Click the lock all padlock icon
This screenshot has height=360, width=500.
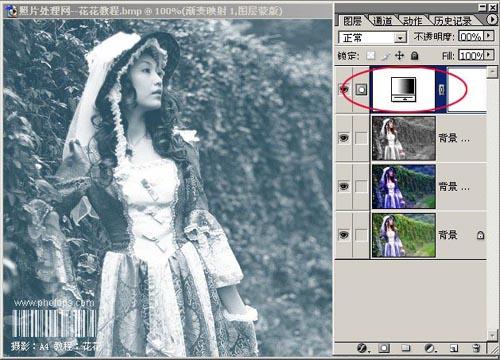(414, 56)
